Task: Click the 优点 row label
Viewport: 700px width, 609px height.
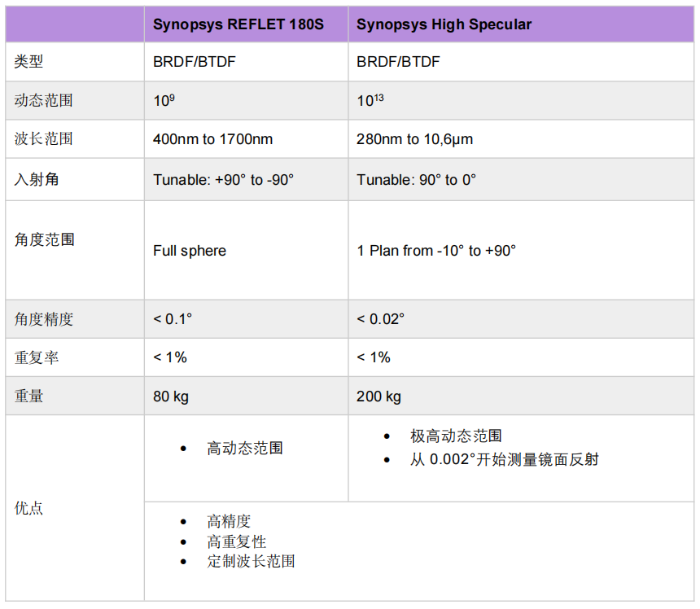Action: (x=29, y=508)
